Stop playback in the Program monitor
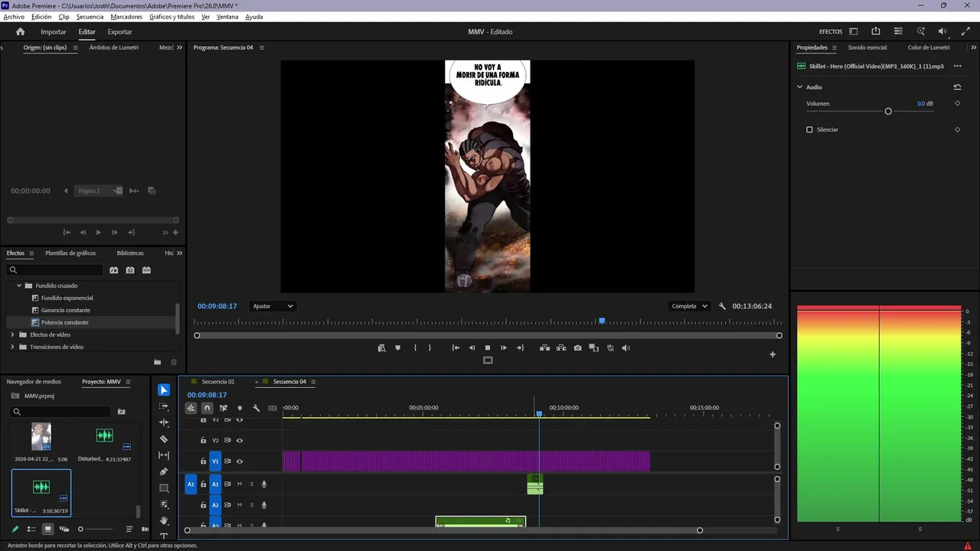The image size is (980, 551). point(488,347)
